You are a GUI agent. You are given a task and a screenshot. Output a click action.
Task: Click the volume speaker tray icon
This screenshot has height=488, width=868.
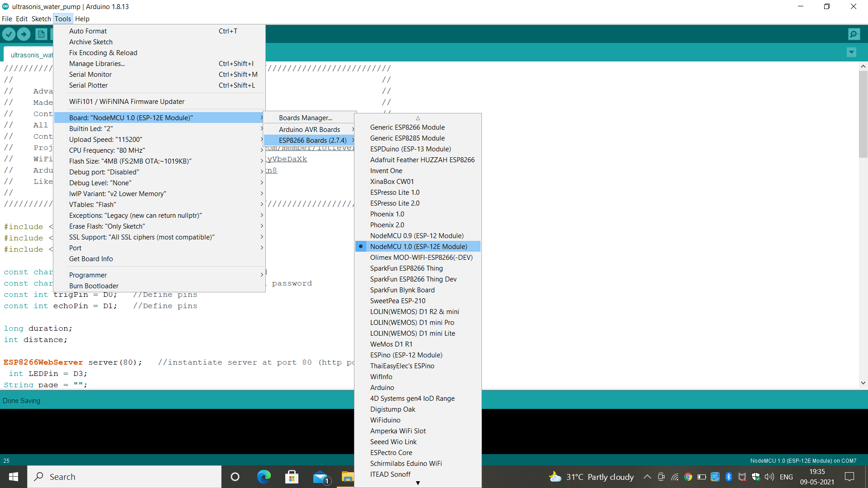click(x=769, y=477)
